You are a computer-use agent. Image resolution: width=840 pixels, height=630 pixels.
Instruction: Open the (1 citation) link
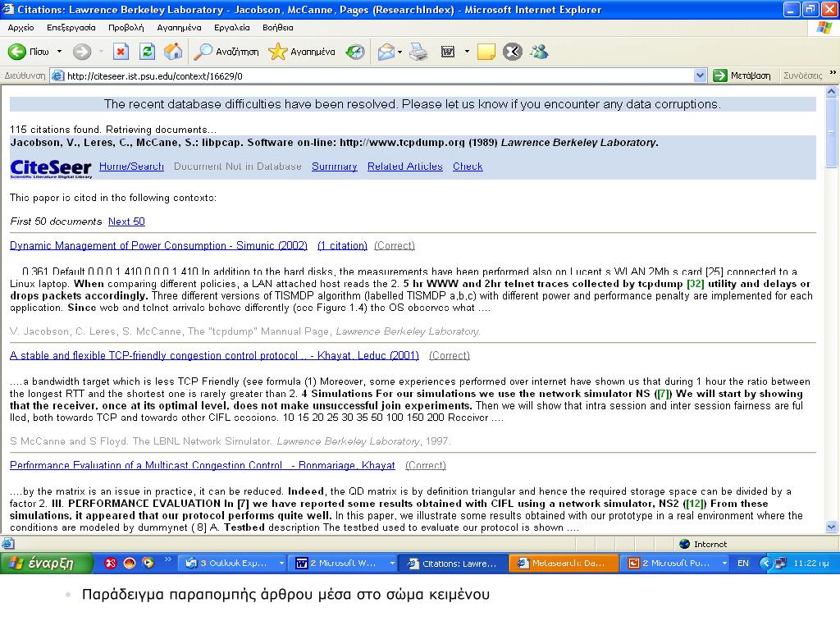[342, 245]
